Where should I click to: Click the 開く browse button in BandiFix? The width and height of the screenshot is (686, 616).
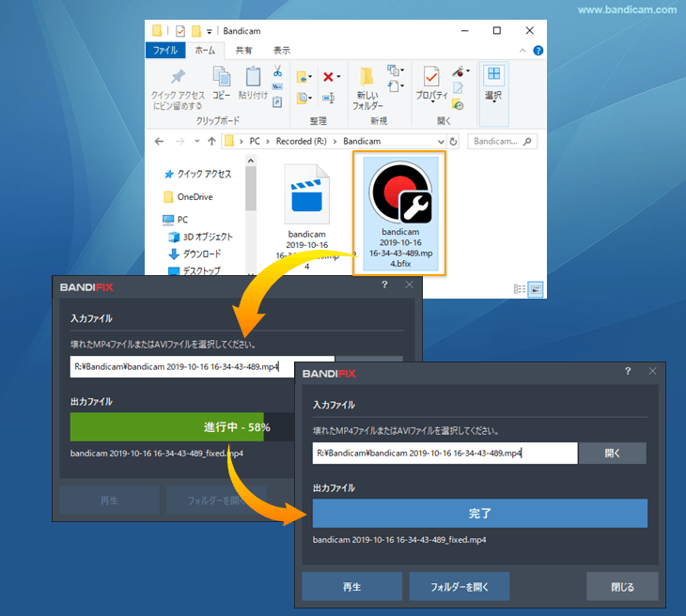point(613,454)
